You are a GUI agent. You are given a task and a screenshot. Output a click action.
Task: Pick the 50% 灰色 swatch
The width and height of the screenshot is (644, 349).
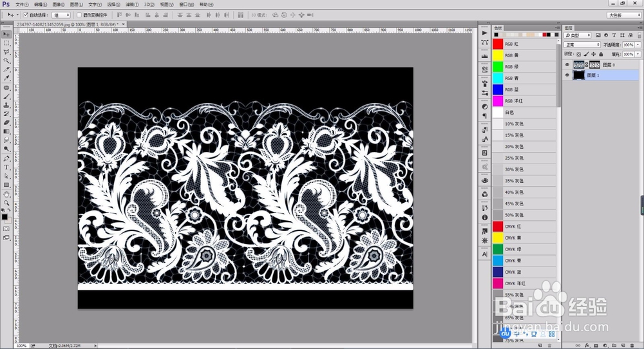click(498, 214)
